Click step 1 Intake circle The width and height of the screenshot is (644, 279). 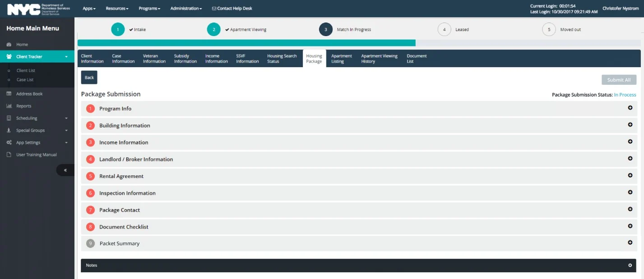tap(118, 29)
